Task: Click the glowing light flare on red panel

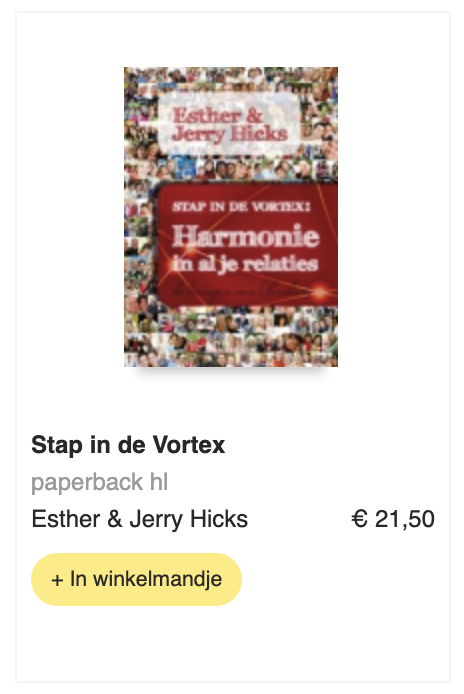Action: (320, 292)
